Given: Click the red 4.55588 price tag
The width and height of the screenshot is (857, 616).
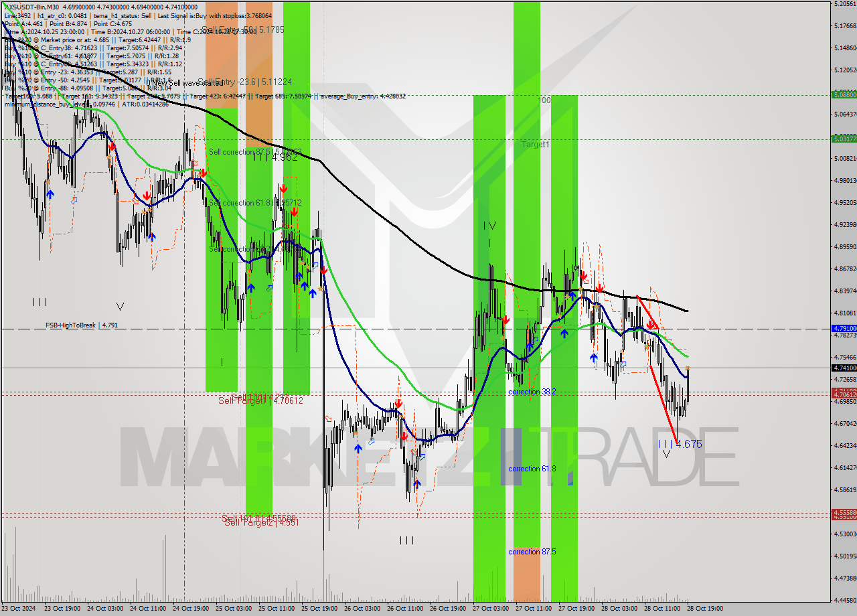Looking at the screenshot, I should coord(844,513).
